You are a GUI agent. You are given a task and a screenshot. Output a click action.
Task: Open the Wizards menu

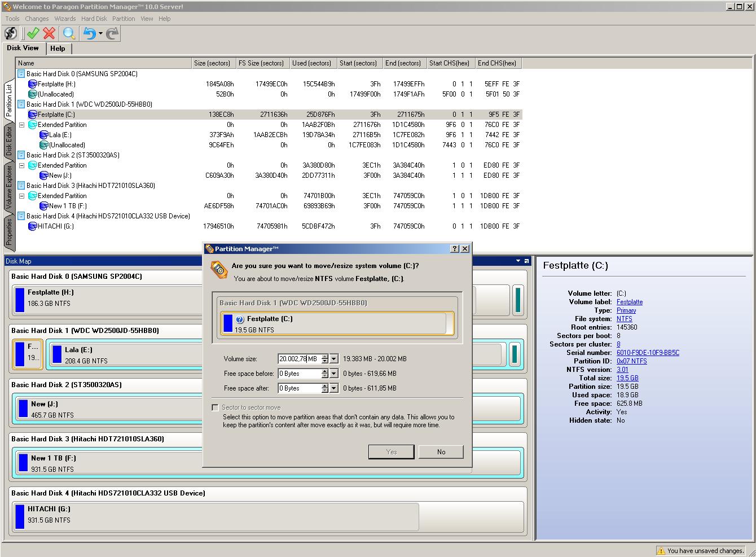pos(65,19)
